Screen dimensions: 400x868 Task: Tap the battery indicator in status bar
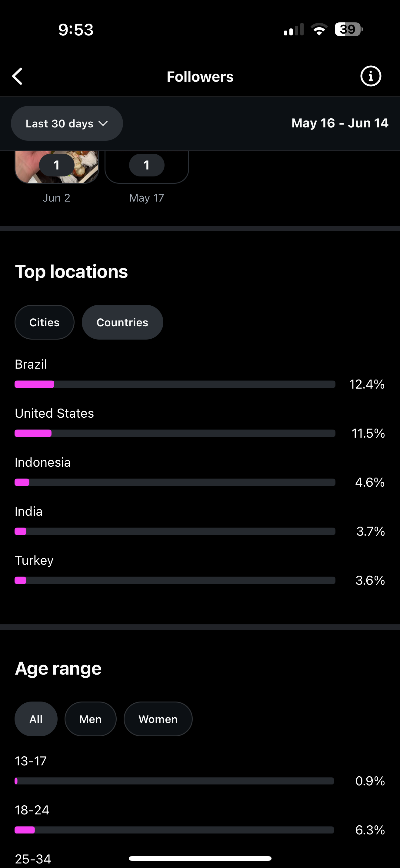[348, 29]
